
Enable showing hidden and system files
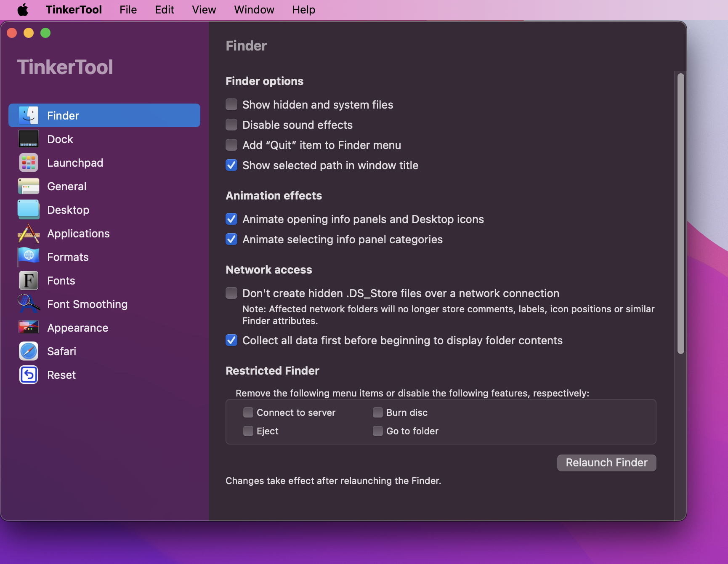pyautogui.click(x=231, y=104)
